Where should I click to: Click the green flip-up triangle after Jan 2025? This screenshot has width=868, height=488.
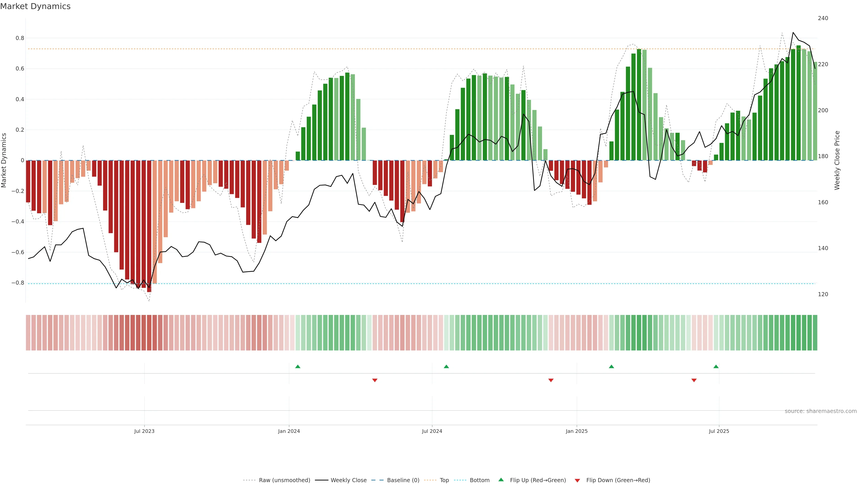point(611,366)
